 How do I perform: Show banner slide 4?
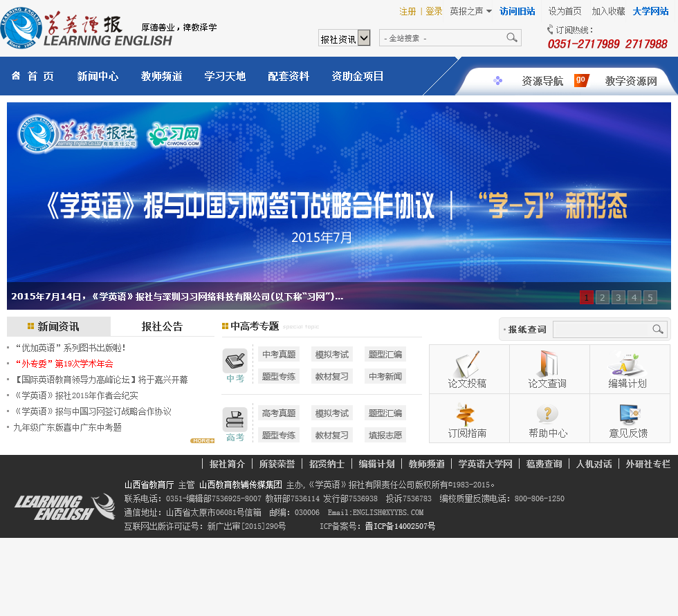point(634,297)
